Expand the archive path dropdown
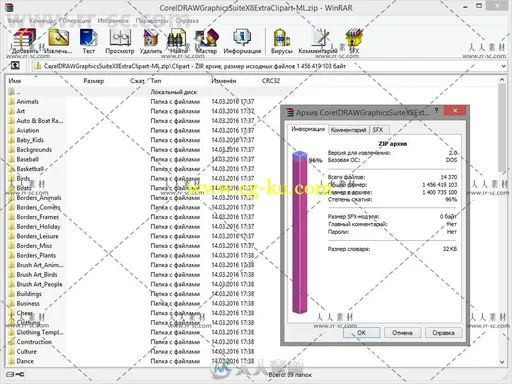This screenshot has height=384, width=512. [x=503, y=66]
